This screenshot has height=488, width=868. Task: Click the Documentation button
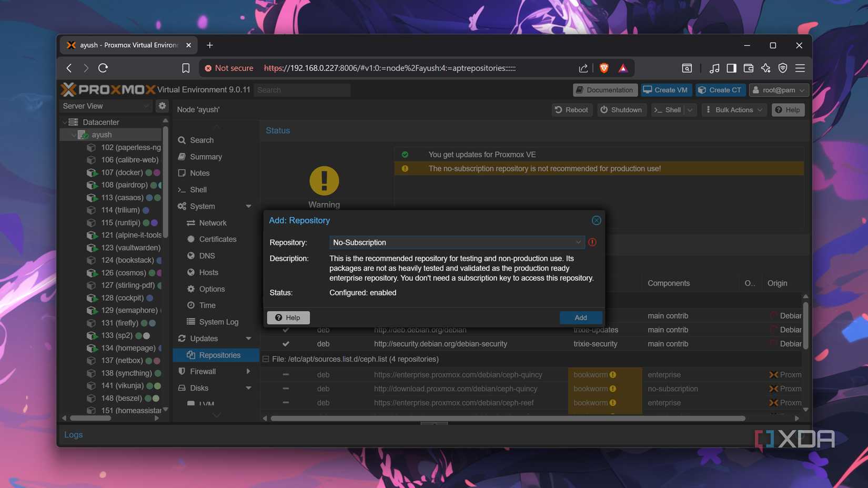point(605,90)
